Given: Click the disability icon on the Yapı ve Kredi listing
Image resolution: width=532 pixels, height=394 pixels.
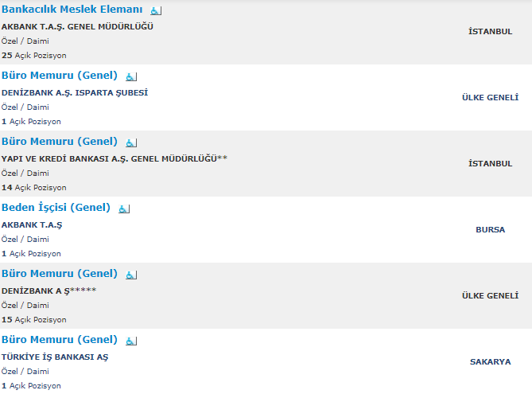Looking at the screenshot, I should coord(131,142).
